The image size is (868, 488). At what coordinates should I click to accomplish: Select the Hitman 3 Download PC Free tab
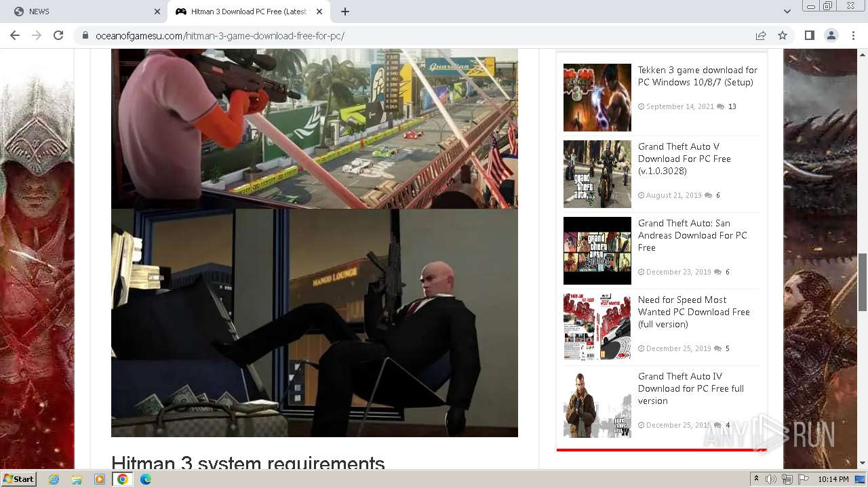(x=249, y=12)
